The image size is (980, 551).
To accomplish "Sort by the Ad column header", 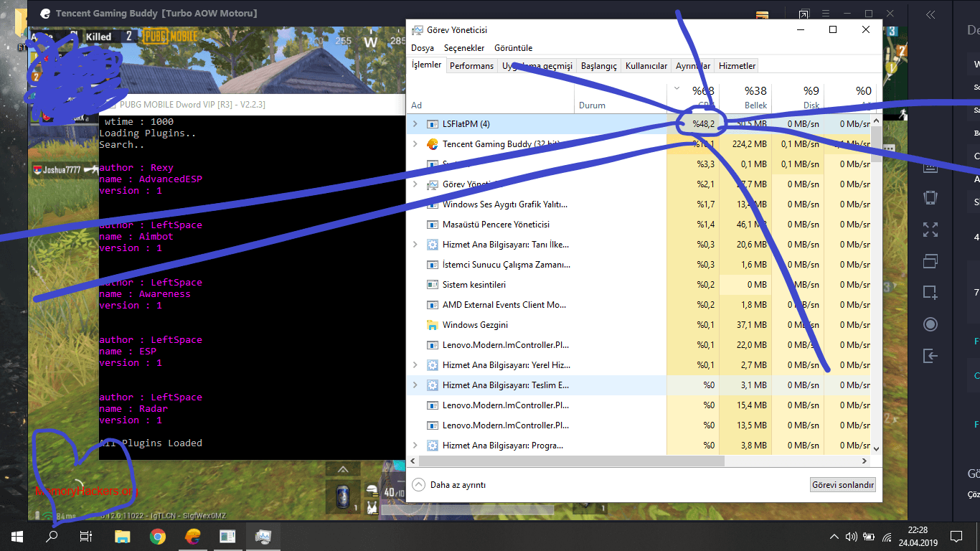I will pos(491,98).
